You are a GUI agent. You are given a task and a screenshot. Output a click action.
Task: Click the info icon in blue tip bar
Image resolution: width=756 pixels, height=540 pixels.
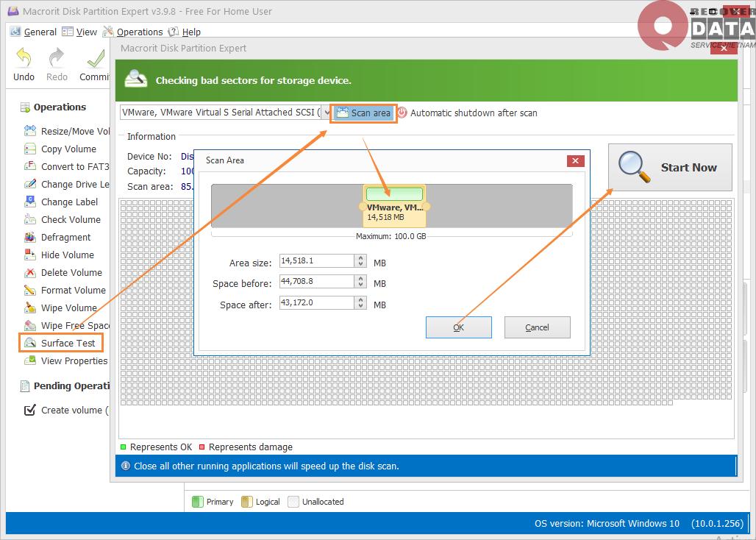[125, 466]
